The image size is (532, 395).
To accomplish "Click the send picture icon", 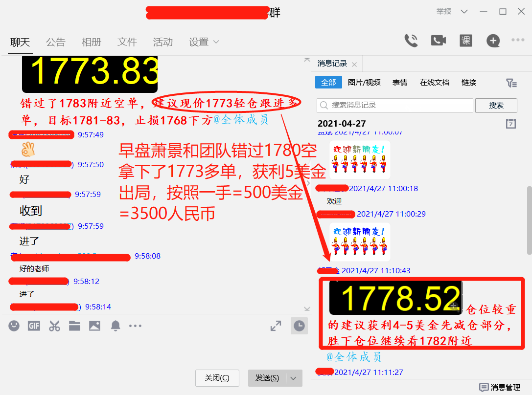I will (94, 326).
